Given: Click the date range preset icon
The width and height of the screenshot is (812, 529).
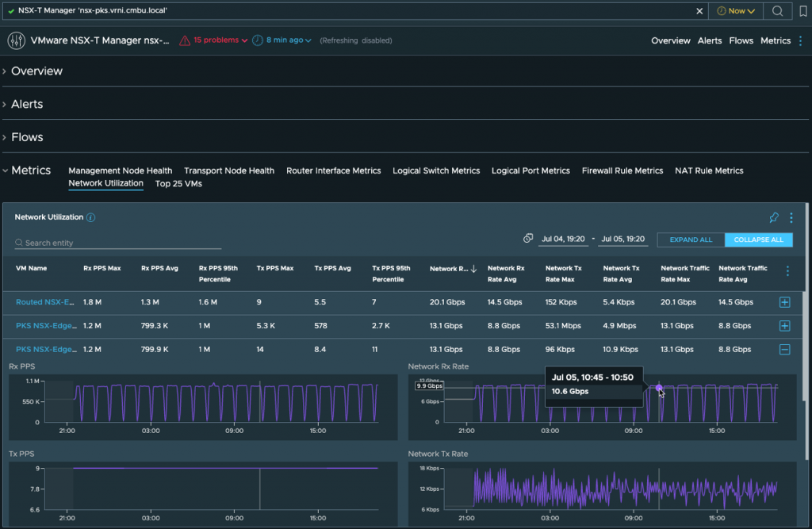Looking at the screenshot, I should (x=528, y=239).
